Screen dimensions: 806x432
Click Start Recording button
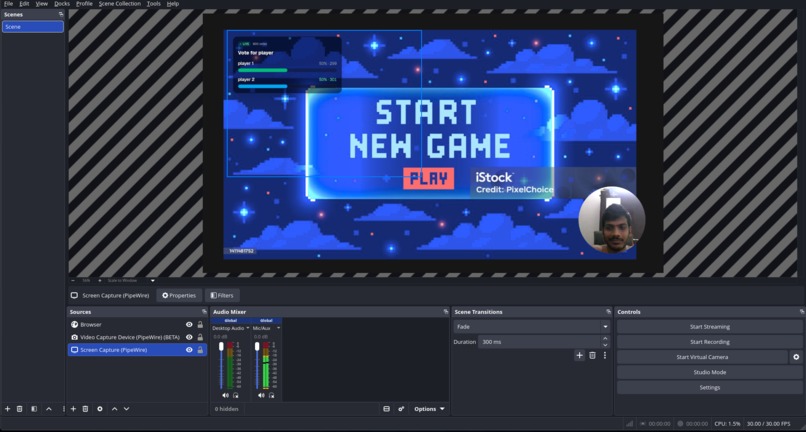click(x=709, y=342)
